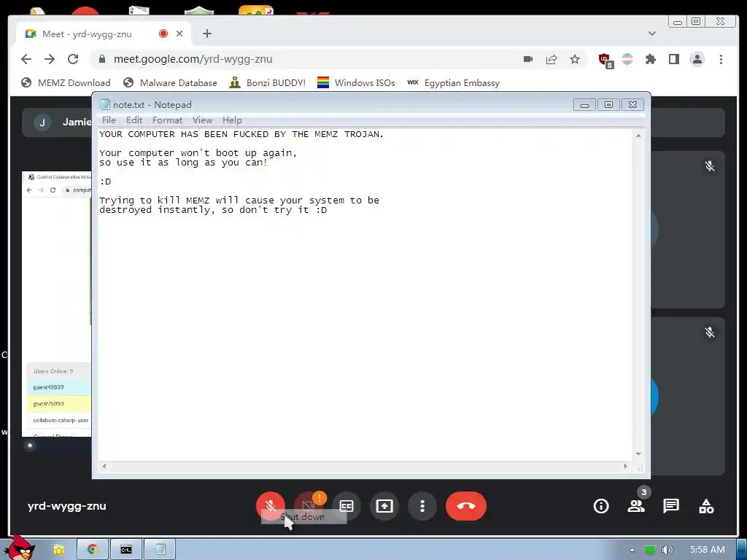Open the Chrome profile avatar
747x560 pixels.
pos(697,59)
